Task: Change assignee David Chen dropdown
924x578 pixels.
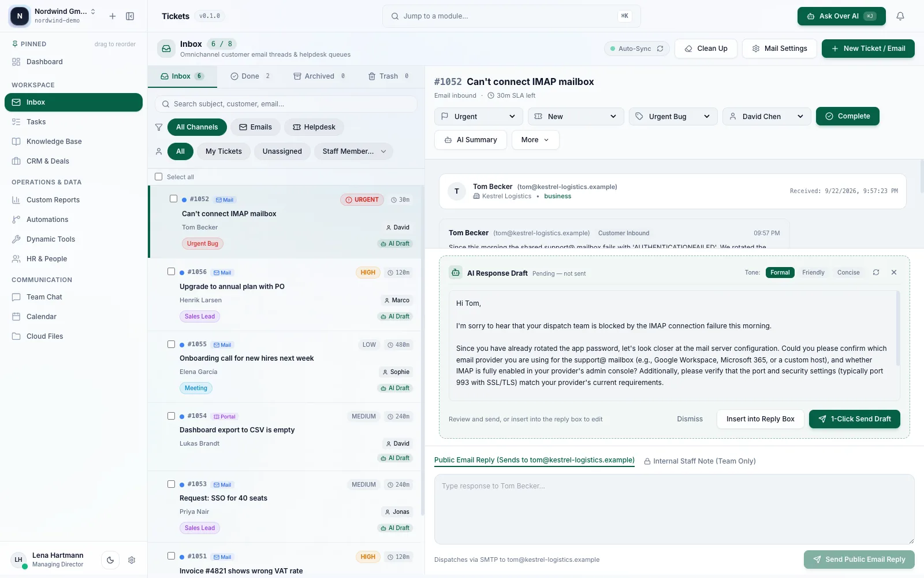Action: click(x=766, y=116)
